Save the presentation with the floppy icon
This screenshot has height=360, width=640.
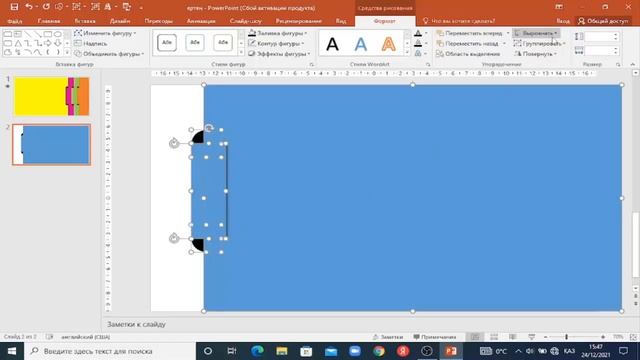coord(14,7)
